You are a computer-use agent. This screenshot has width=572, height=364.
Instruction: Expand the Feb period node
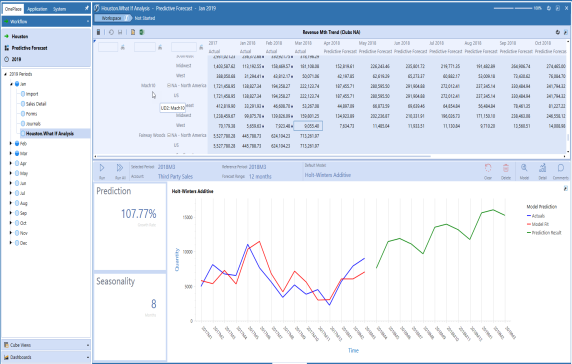click(11, 143)
